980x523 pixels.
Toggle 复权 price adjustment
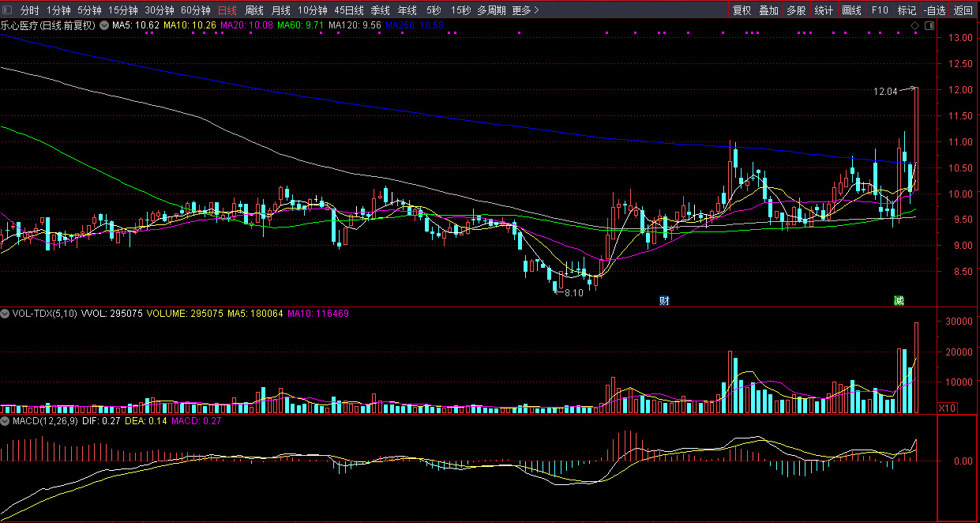coord(742,10)
